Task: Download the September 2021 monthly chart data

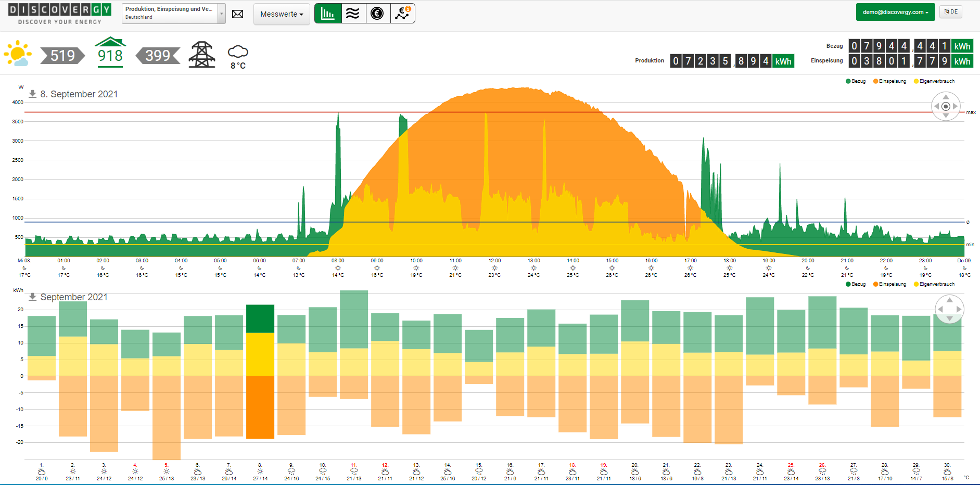Action: pos(32,297)
